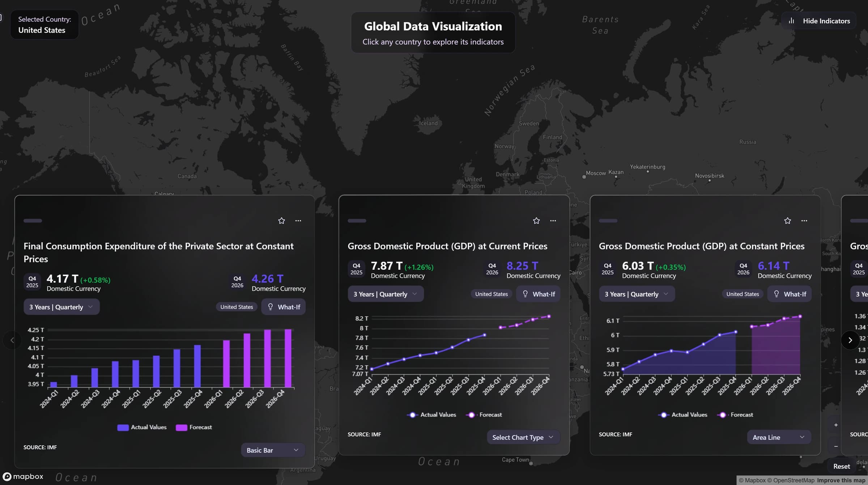Click the 2026-Q4 forecast bar in bar chart
This screenshot has height=485, width=868.
(288, 358)
